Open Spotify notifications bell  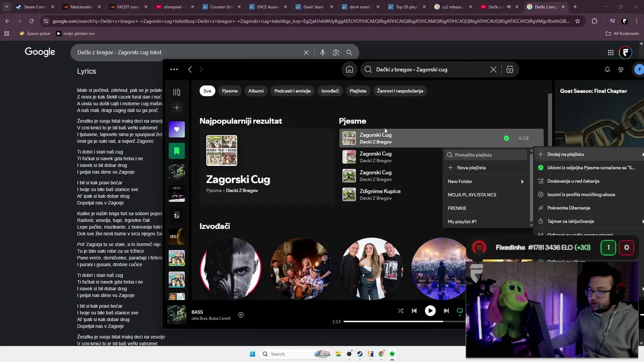[x=607, y=69]
